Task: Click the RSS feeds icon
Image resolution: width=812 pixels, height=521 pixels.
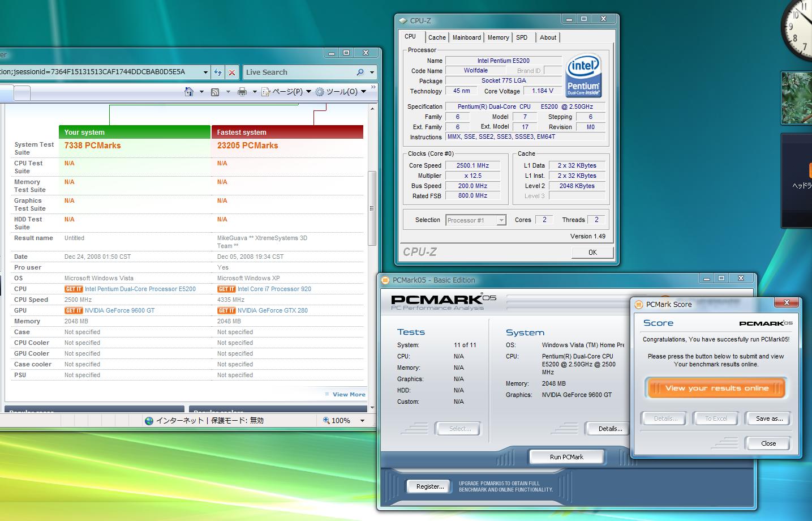Action: [215, 92]
